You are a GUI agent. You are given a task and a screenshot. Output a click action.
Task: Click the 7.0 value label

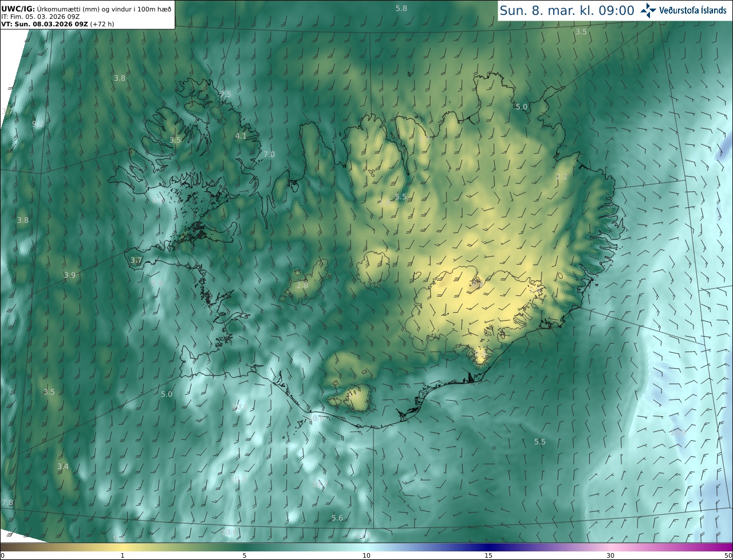[269, 154]
